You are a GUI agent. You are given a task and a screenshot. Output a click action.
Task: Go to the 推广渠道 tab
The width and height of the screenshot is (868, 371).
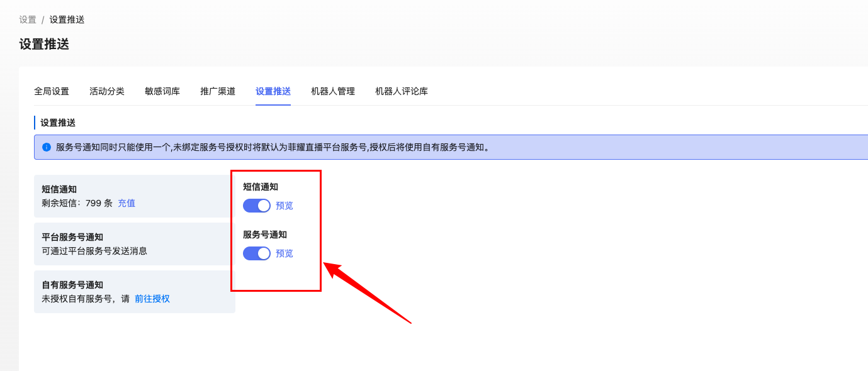click(218, 91)
